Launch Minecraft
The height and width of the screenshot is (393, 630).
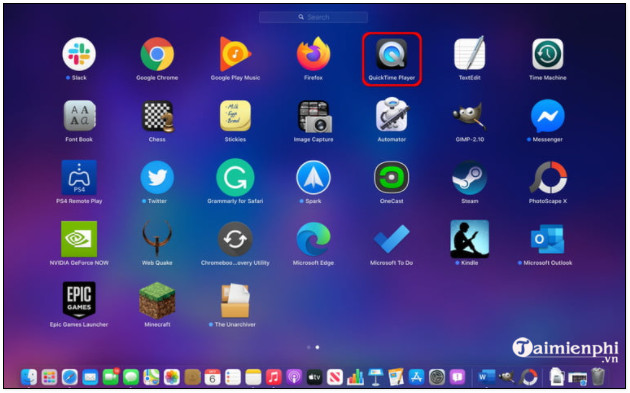pyautogui.click(x=157, y=301)
